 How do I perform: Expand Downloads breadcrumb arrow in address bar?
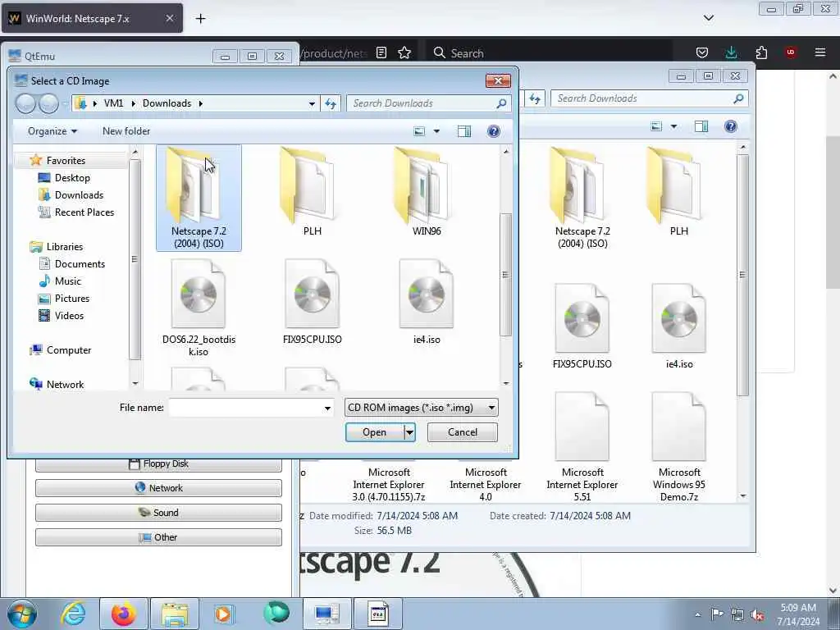click(x=201, y=103)
